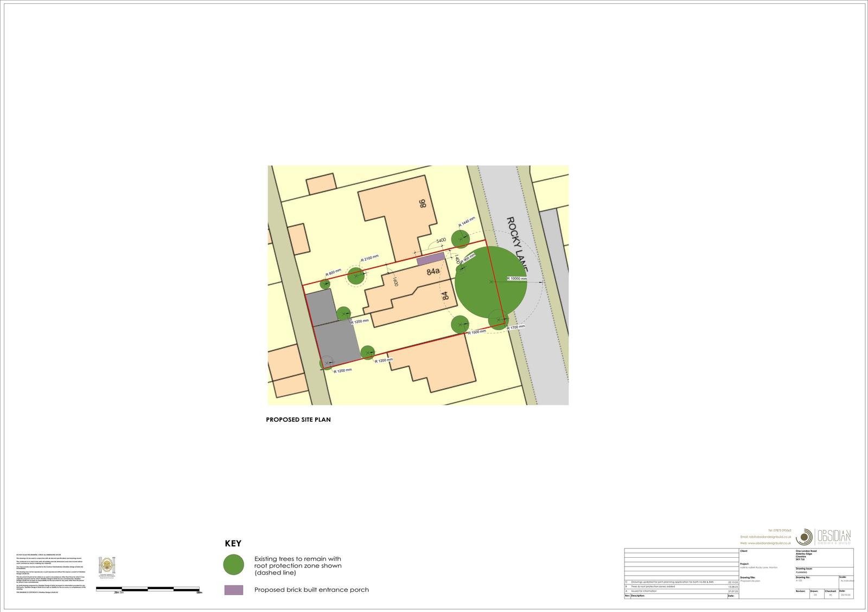Select the tree labeled R 1500 mm

(x=460, y=324)
